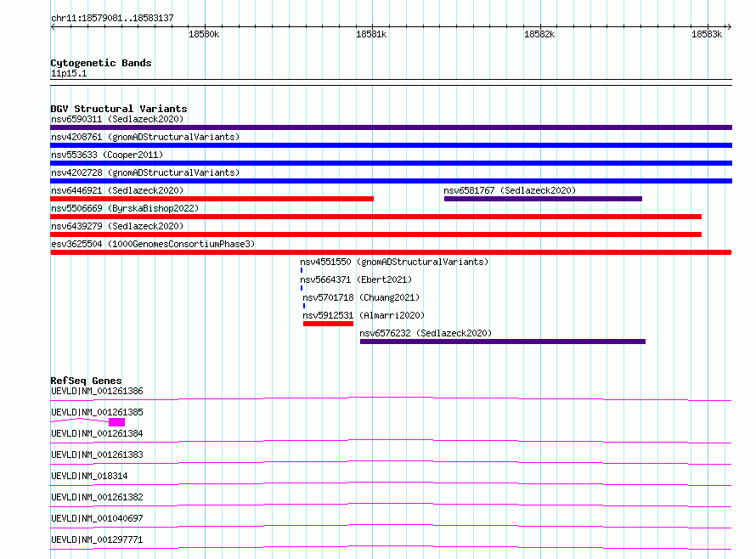Click the right arrow on the ruler

pos(729,26)
